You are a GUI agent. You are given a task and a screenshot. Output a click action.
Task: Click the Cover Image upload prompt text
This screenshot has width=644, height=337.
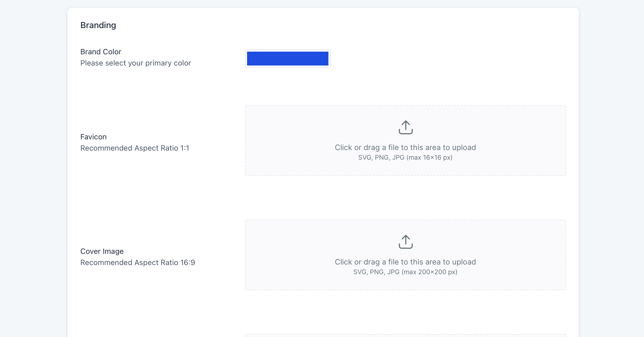pos(405,262)
